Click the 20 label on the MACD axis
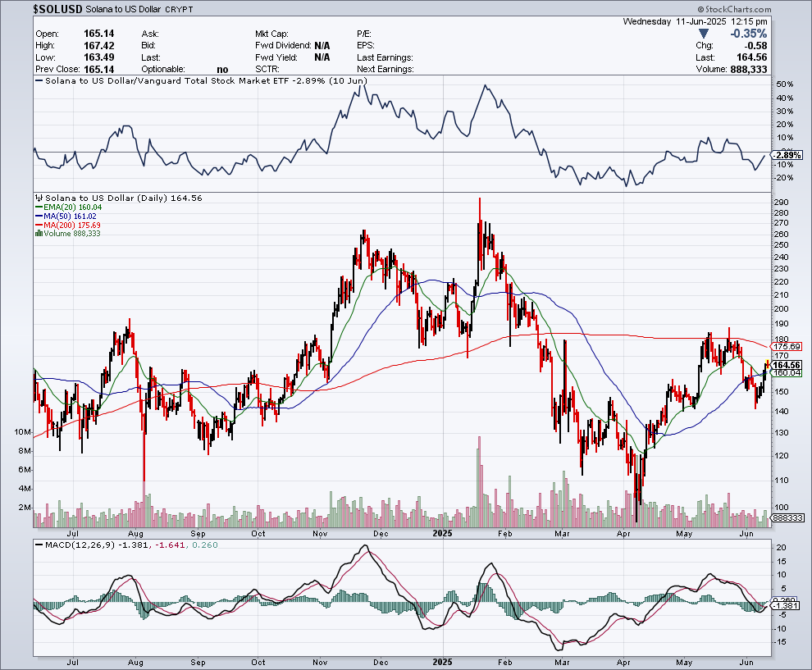The image size is (812, 670). pyautogui.click(x=781, y=547)
